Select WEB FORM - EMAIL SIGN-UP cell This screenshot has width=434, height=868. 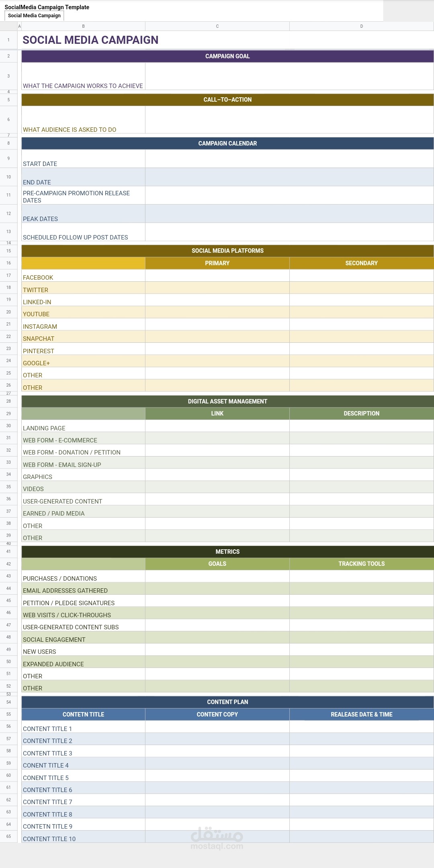(x=83, y=463)
